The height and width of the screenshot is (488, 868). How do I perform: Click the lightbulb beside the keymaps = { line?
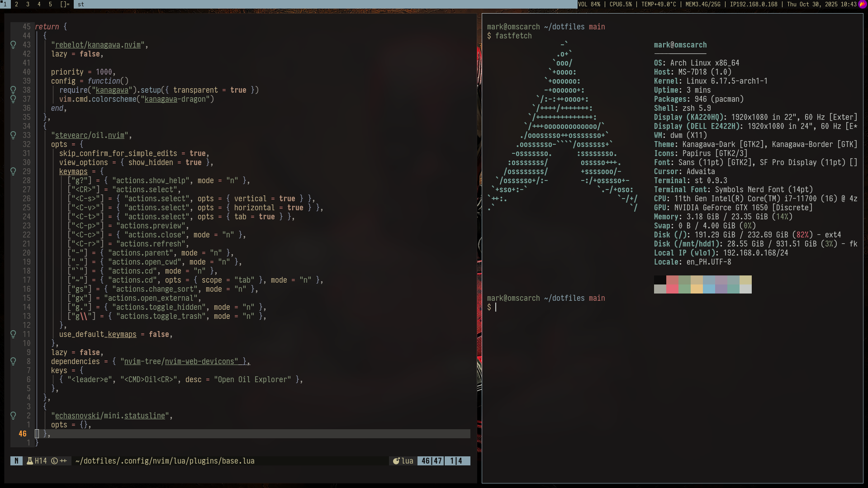13,171
